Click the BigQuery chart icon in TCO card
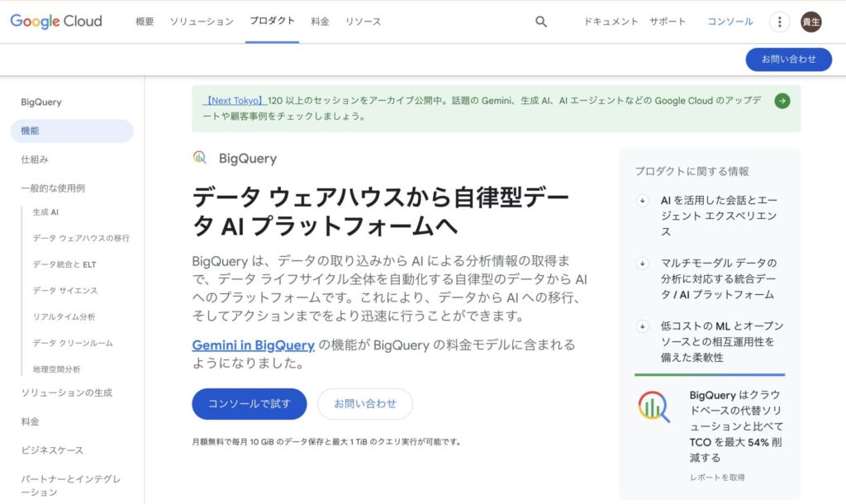 click(654, 407)
